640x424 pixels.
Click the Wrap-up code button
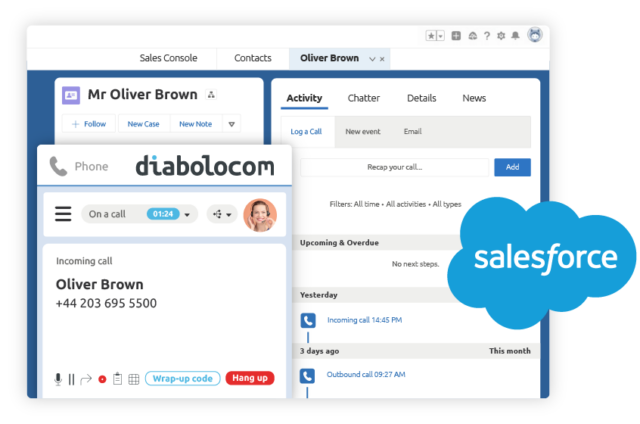tap(182, 378)
